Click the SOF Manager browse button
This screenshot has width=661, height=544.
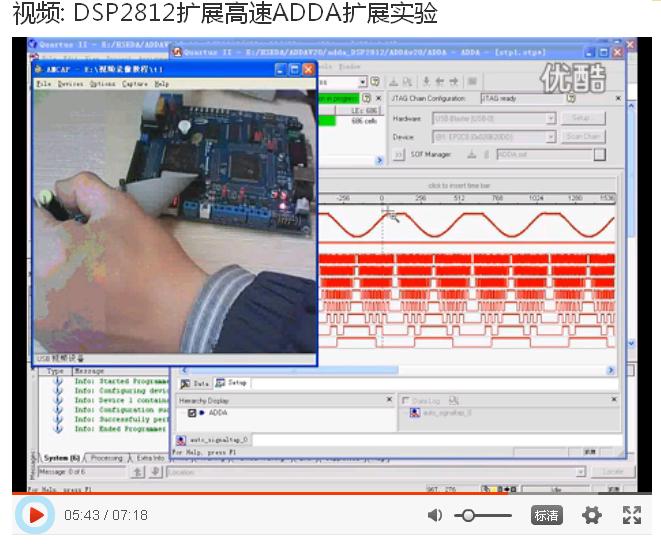tap(600, 154)
